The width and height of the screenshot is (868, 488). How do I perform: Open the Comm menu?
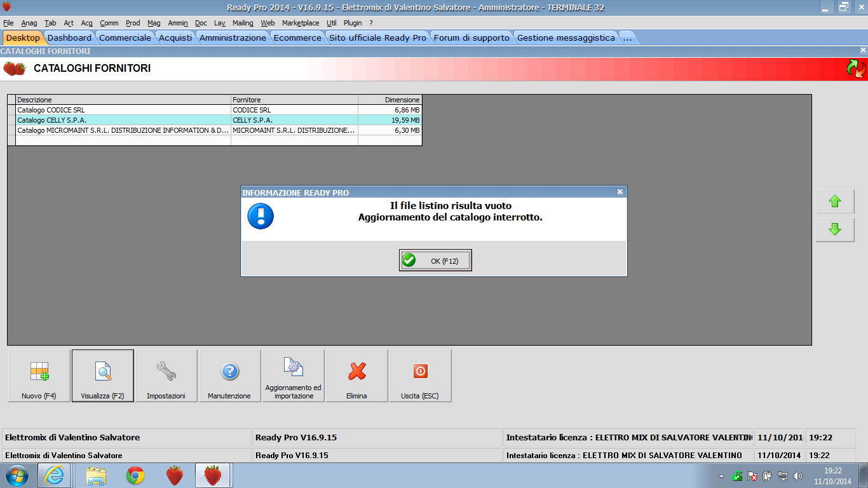[x=109, y=23]
